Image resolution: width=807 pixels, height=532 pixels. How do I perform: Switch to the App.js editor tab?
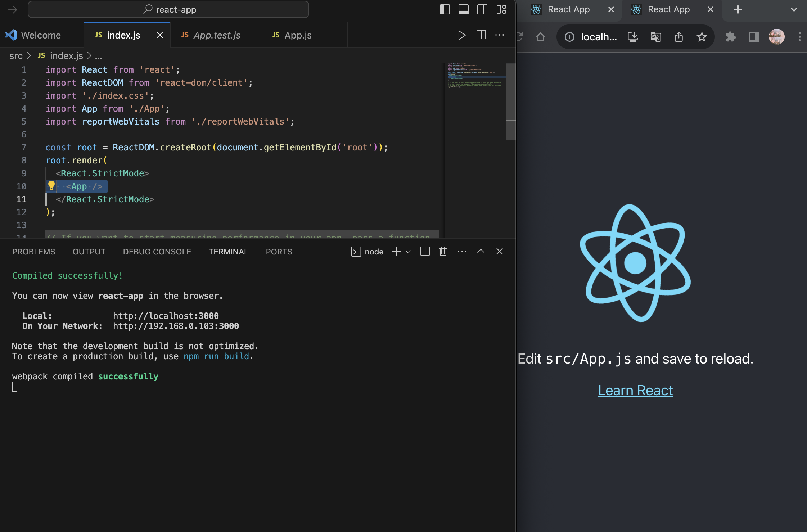[298, 35]
